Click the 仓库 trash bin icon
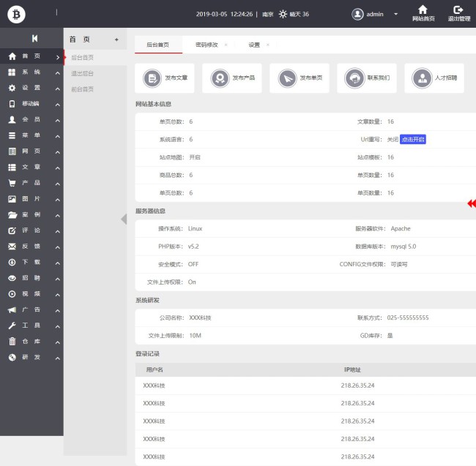Screen dimensions: 476x466 pos(12,342)
